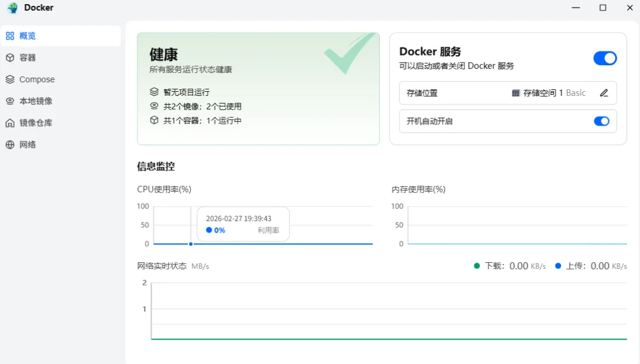
Task: Maximize the Docker window
Action: pyautogui.click(x=603, y=8)
